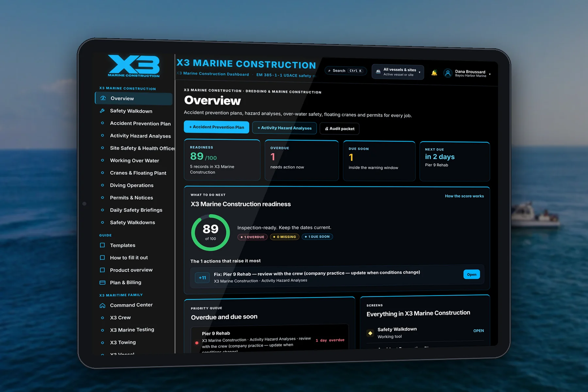The width and height of the screenshot is (588, 392).
Task: Open Cranes & Floating Plant section
Action: pos(138,173)
